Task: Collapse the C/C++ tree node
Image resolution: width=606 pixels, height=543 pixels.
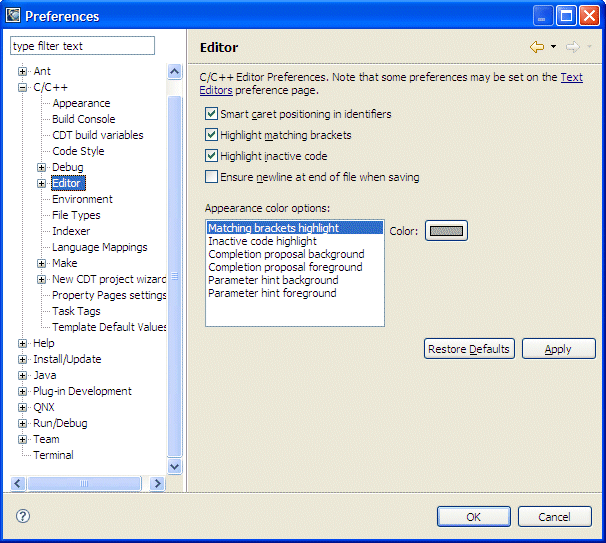Action: (23, 88)
